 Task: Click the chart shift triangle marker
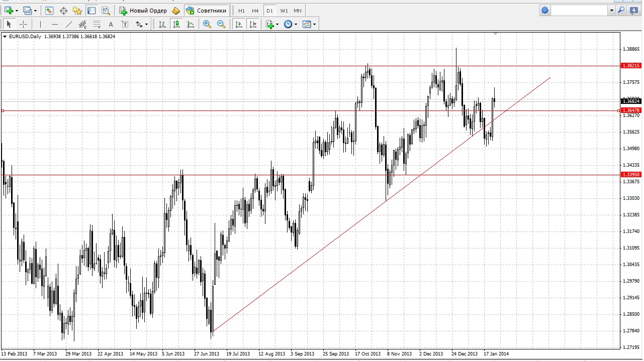[496, 34]
